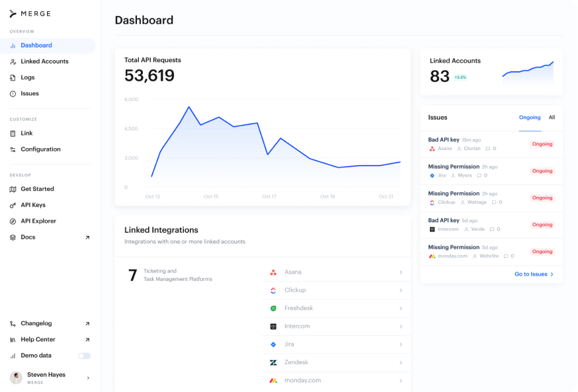Screen dimensions: 578x392
Task: Open Linked Accounts from the sidebar
Action: pyautogui.click(x=44, y=61)
